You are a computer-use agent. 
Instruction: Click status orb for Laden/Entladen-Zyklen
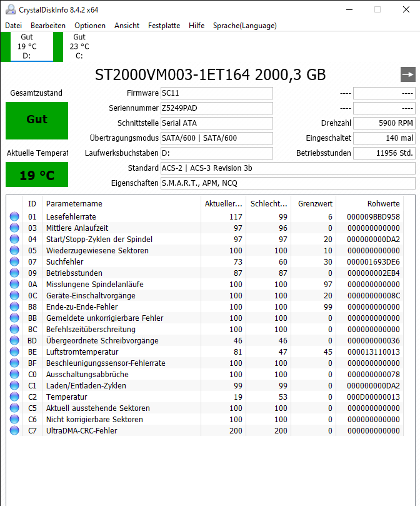14,385
